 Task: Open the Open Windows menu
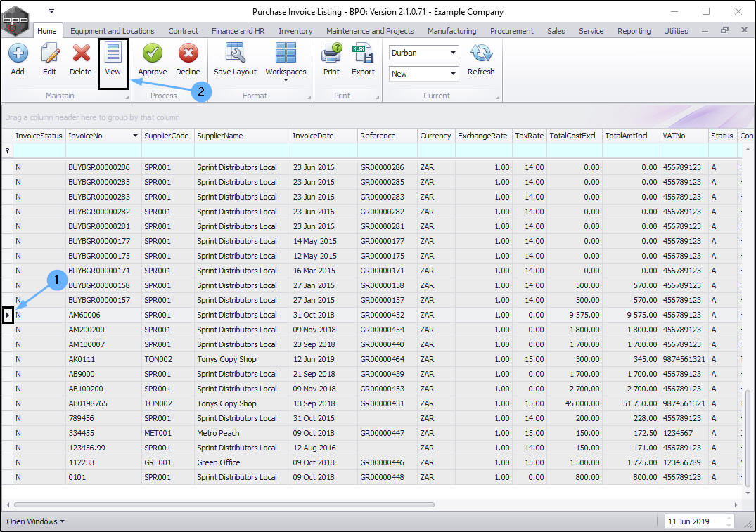[35, 521]
